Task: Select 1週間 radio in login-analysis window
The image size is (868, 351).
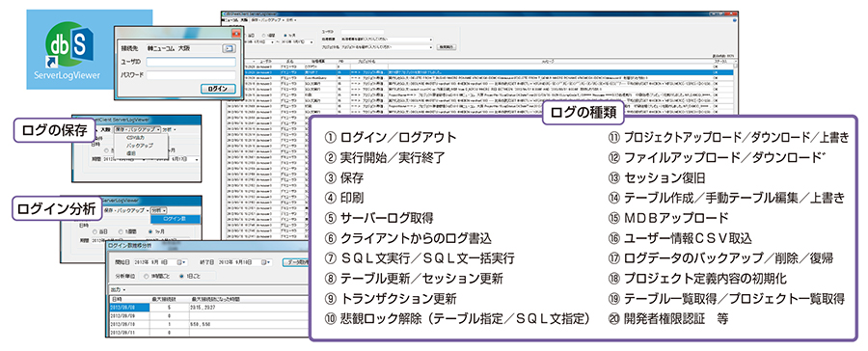Action: pos(127,231)
